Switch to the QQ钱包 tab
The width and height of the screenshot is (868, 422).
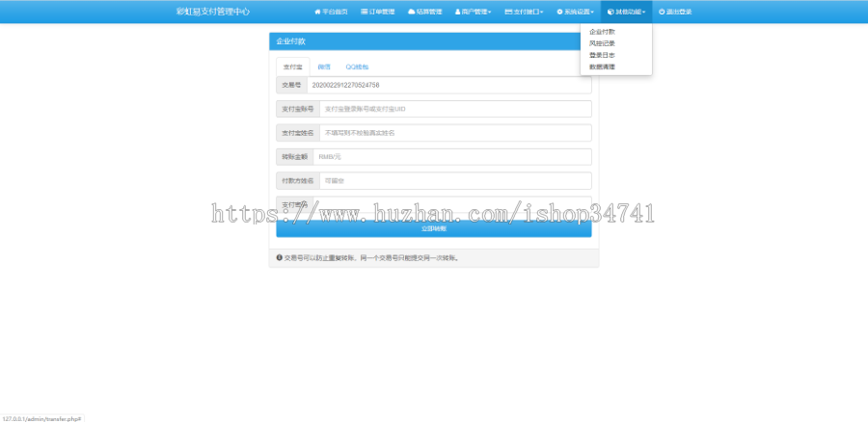point(357,66)
